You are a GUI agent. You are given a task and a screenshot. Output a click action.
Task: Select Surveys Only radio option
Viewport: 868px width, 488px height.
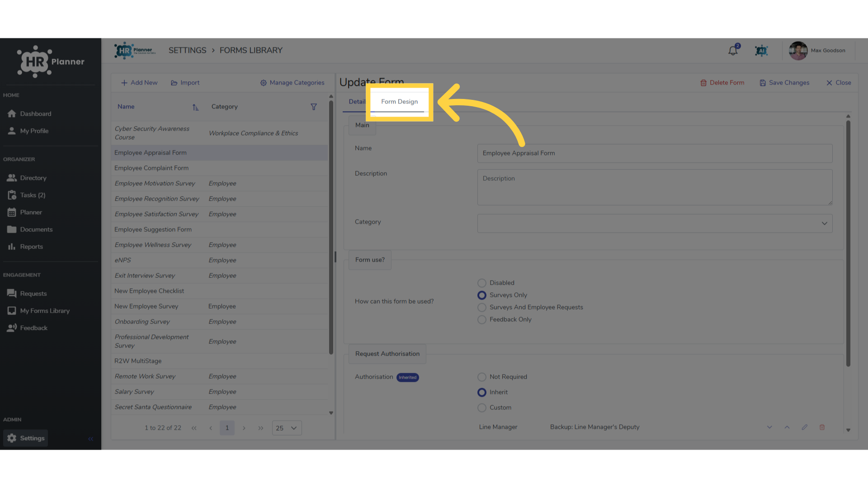(x=482, y=295)
